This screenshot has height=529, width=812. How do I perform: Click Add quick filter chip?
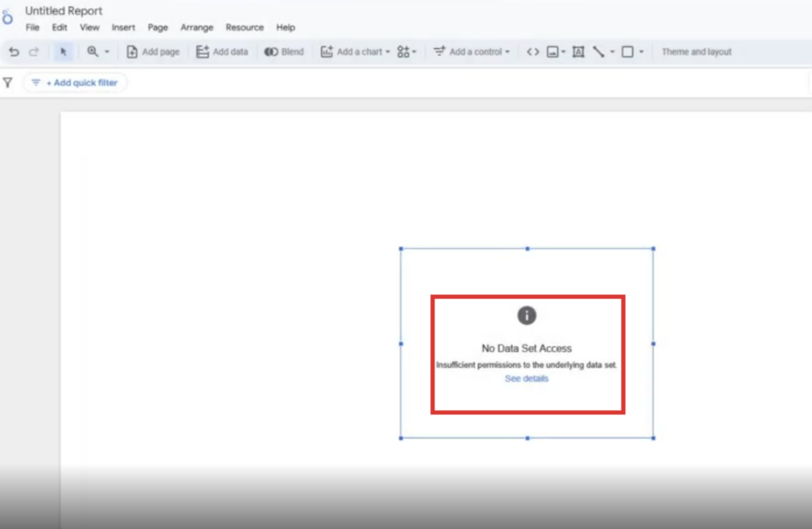click(75, 83)
